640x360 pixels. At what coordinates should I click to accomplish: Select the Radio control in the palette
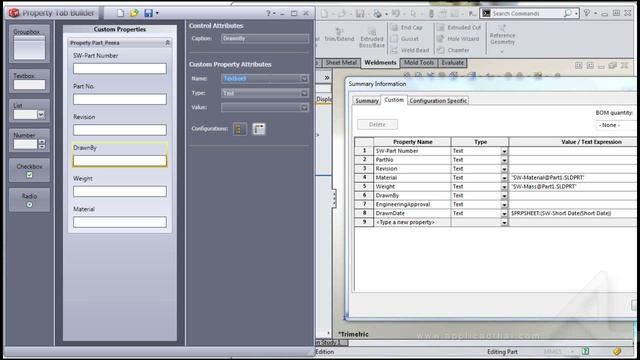coord(29,200)
